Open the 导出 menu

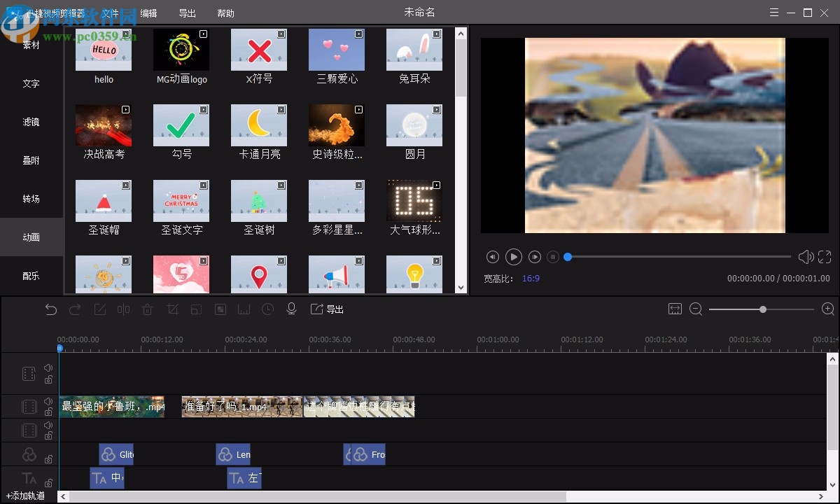(x=187, y=13)
